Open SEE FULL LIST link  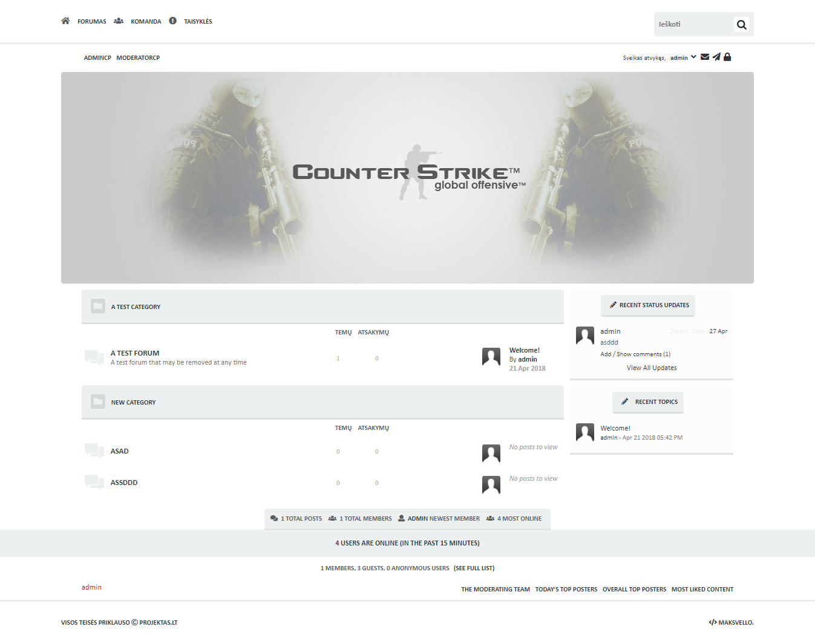(x=474, y=568)
